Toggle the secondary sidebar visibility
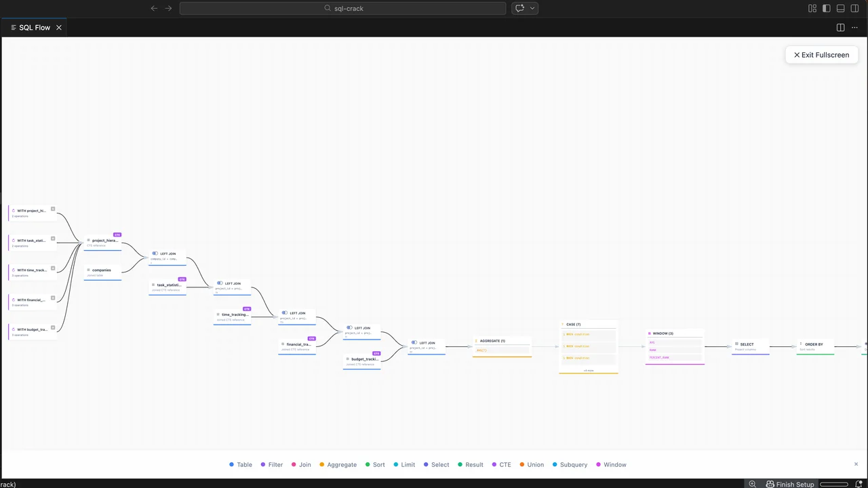868x488 pixels. point(855,8)
